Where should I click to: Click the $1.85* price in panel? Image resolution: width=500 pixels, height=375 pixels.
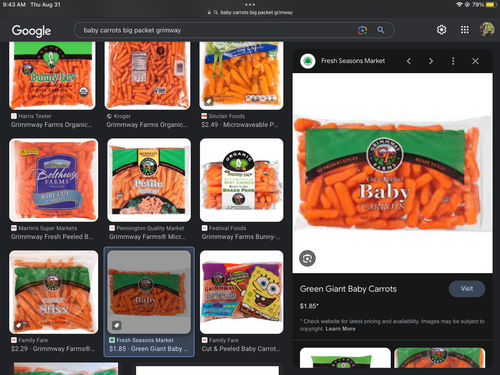[309, 306]
